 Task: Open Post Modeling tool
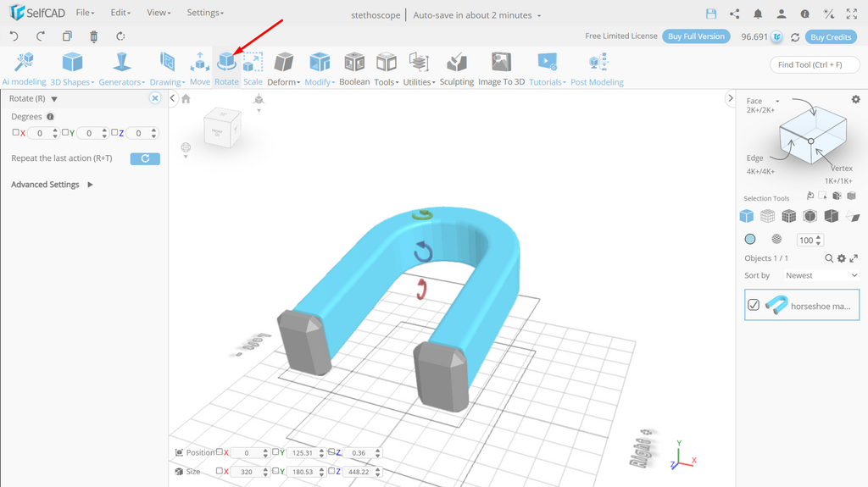(597, 69)
